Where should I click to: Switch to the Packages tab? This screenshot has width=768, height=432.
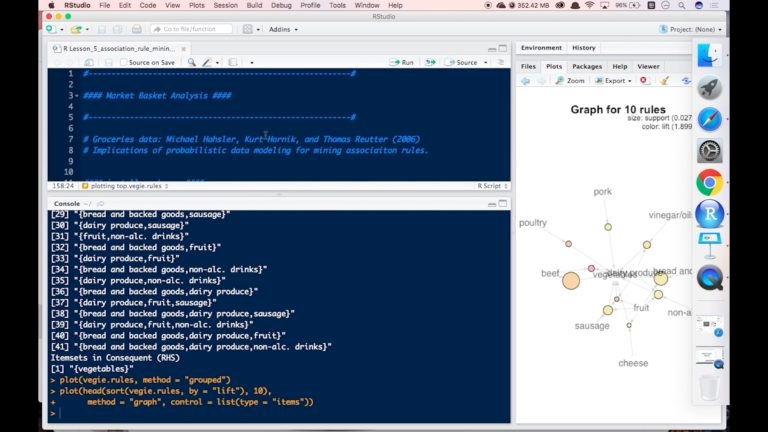[587, 67]
